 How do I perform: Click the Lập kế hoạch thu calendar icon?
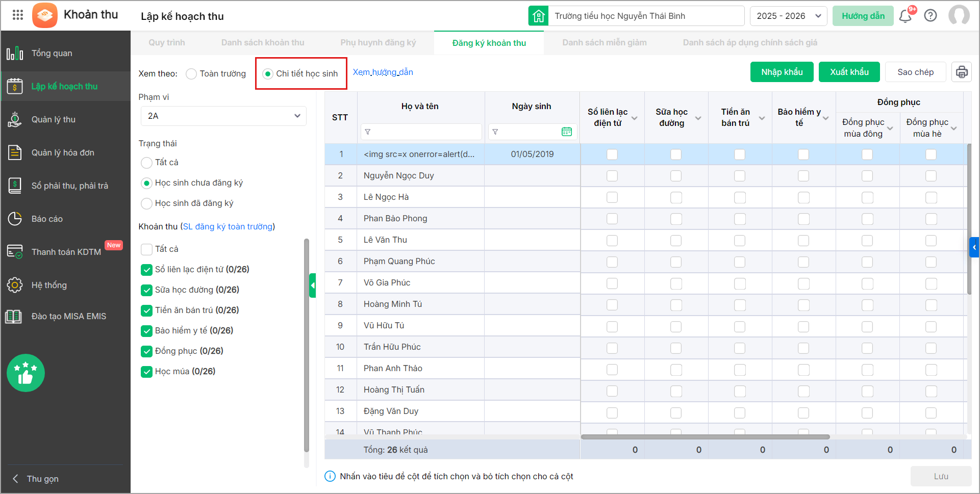(15, 87)
